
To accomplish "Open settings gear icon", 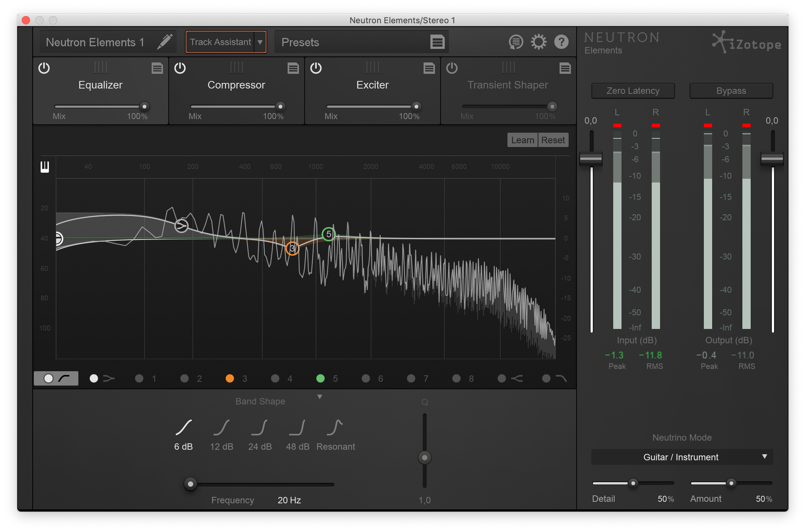I will pyautogui.click(x=538, y=42).
